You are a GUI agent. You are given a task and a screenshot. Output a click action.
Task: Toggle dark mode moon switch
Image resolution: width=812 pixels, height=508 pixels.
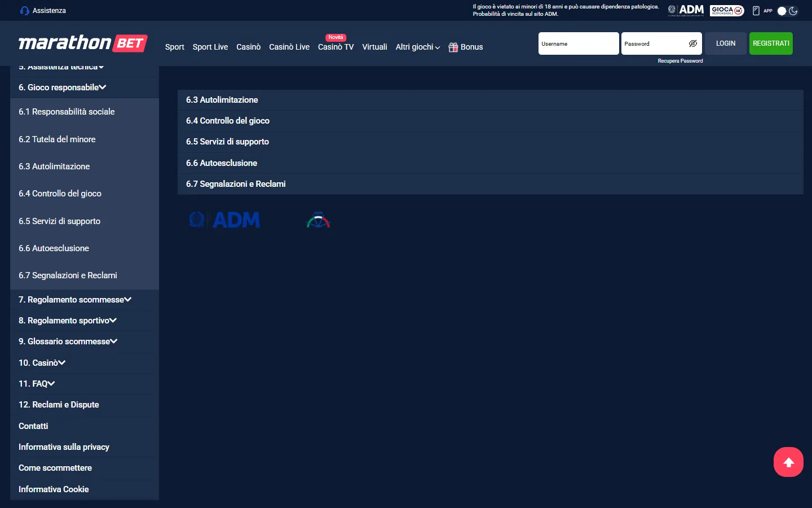click(x=787, y=11)
